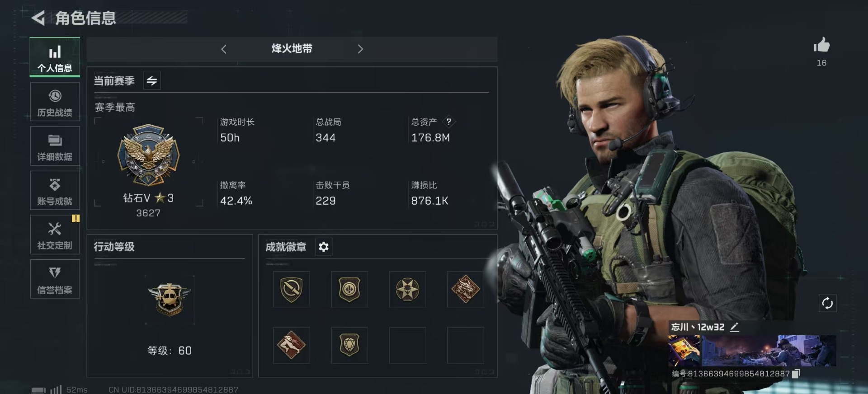Click the question mark next to 总资产
Image resolution: width=868 pixels, height=394 pixels.
pyautogui.click(x=448, y=122)
